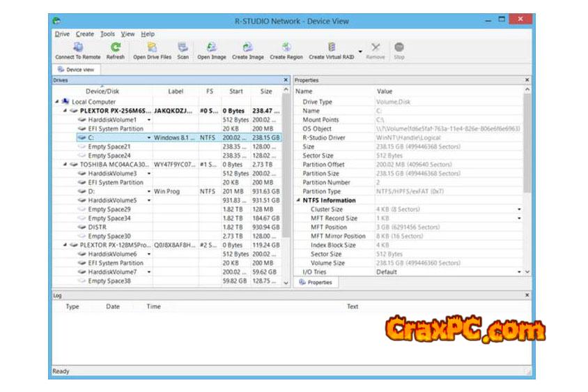Click the Create Region toolbar icon
Viewport: 588px width, 392px height.
pos(286,47)
